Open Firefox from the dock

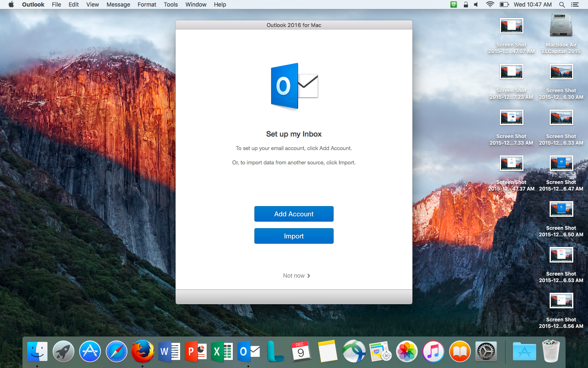[x=143, y=351]
